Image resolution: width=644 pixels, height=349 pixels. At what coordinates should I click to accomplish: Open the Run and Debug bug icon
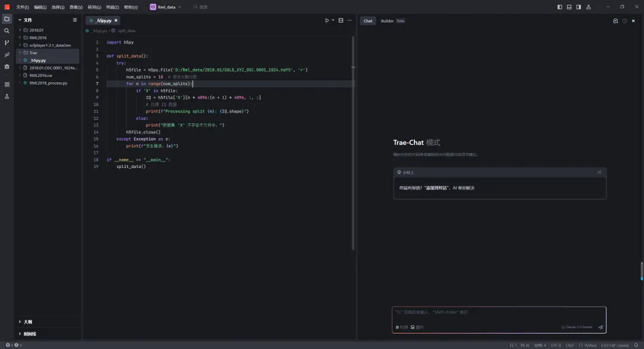(7, 66)
